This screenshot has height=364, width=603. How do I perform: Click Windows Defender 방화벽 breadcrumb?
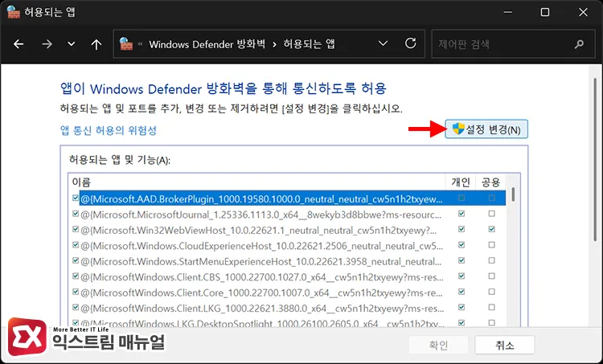(207, 44)
